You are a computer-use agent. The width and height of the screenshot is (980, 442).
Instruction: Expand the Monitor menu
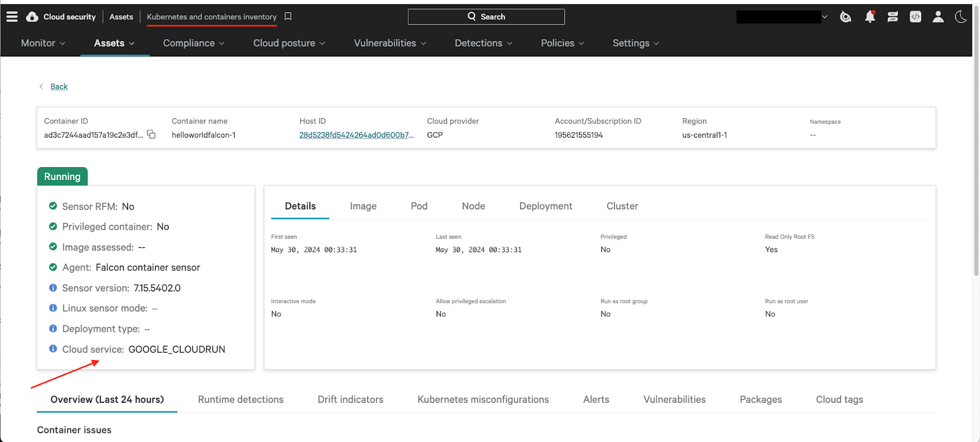click(x=43, y=43)
